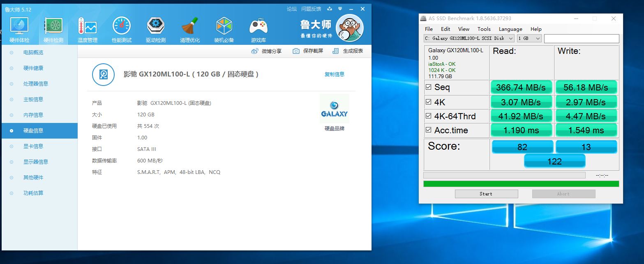Screen dimensions: 644x264
Task: Click the update download icon in Lu Dashi title bar
Action: [330, 9]
